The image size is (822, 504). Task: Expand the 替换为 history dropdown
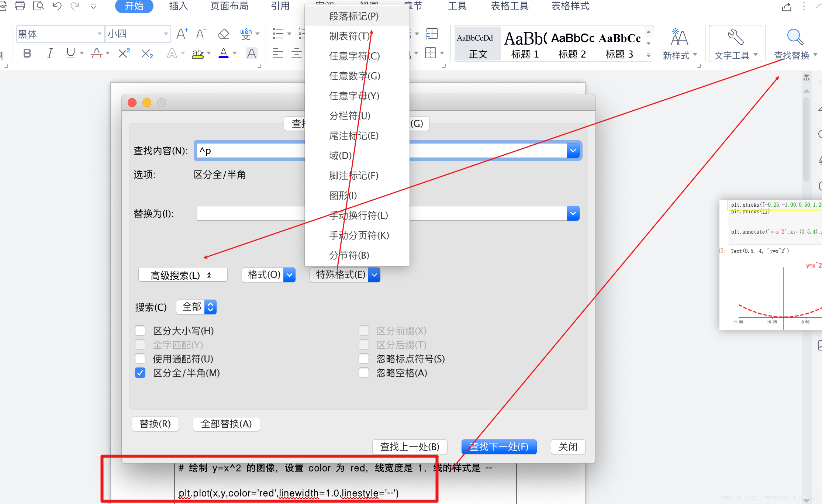(x=573, y=213)
